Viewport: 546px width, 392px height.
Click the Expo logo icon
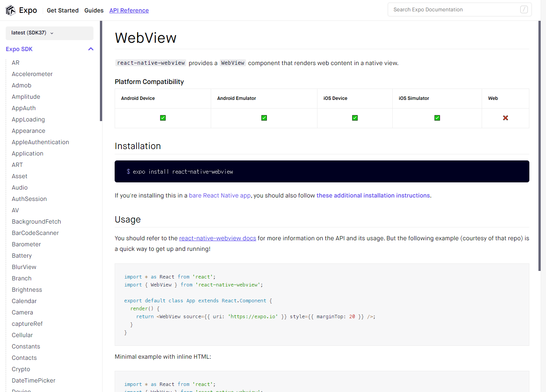[11, 10]
